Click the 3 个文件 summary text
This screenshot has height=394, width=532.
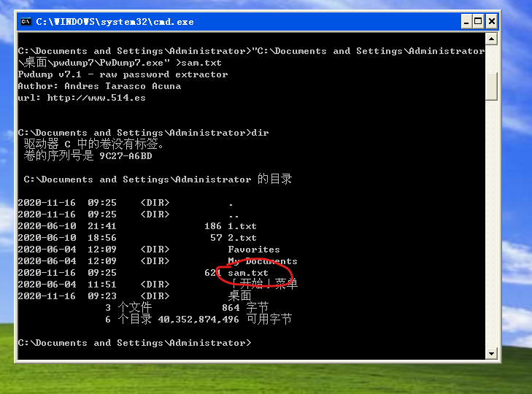pos(128,308)
